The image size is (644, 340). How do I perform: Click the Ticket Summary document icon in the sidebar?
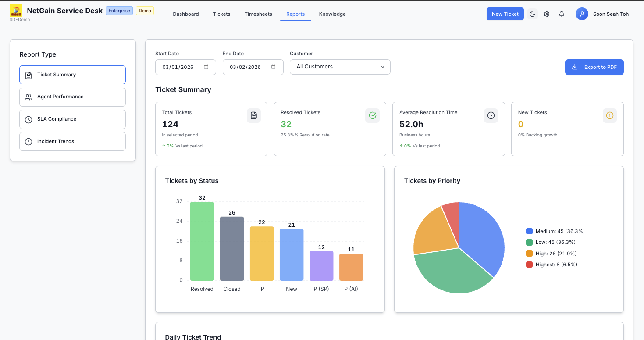tap(28, 75)
